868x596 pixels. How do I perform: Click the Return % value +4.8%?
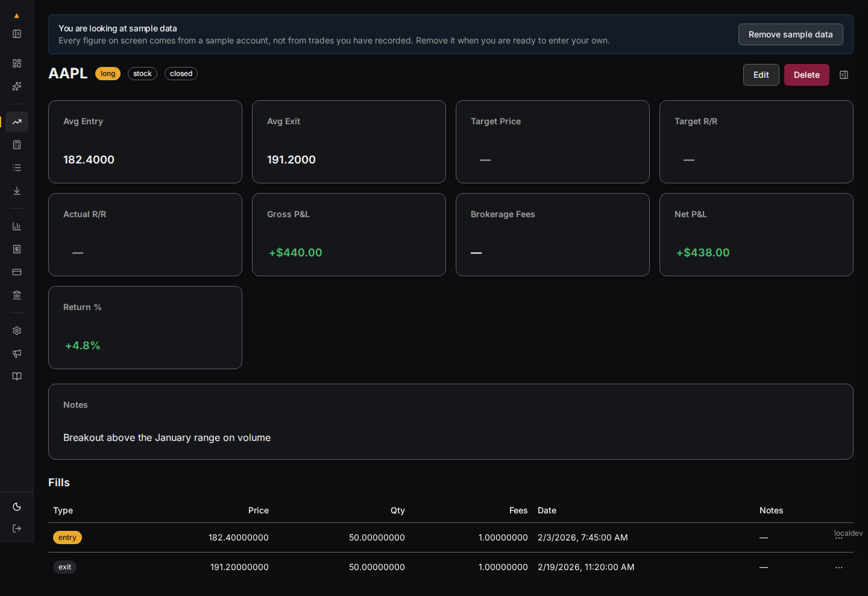click(x=83, y=346)
